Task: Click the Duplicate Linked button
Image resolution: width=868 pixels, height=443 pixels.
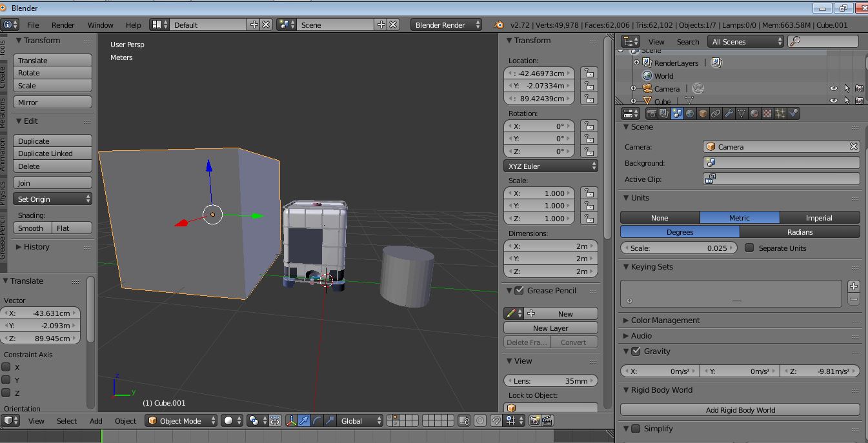Action: point(52,153)
